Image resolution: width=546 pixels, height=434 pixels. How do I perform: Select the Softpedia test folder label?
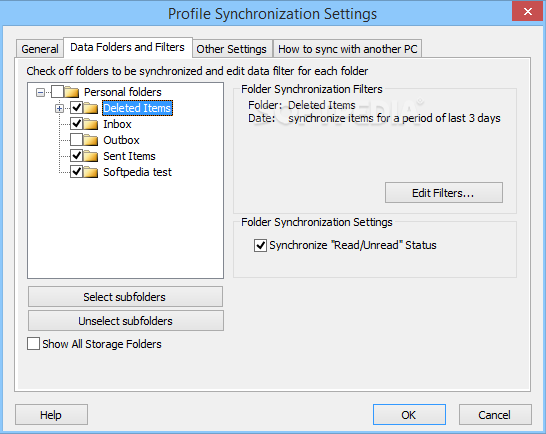click(x=138, y=172)
